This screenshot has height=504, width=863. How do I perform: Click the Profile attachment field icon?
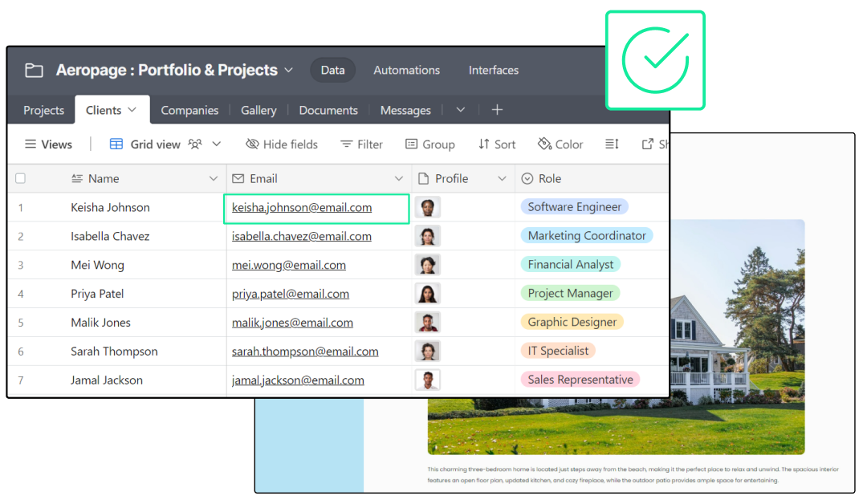pos(423,178)
